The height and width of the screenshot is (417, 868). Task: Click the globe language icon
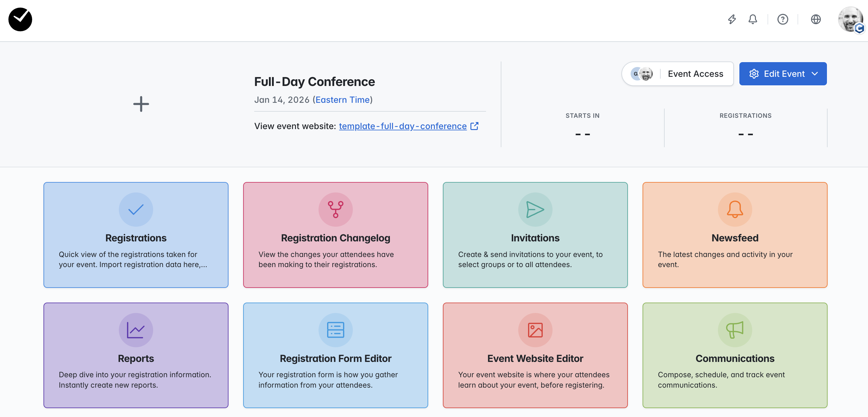click(x=815, y=19)
